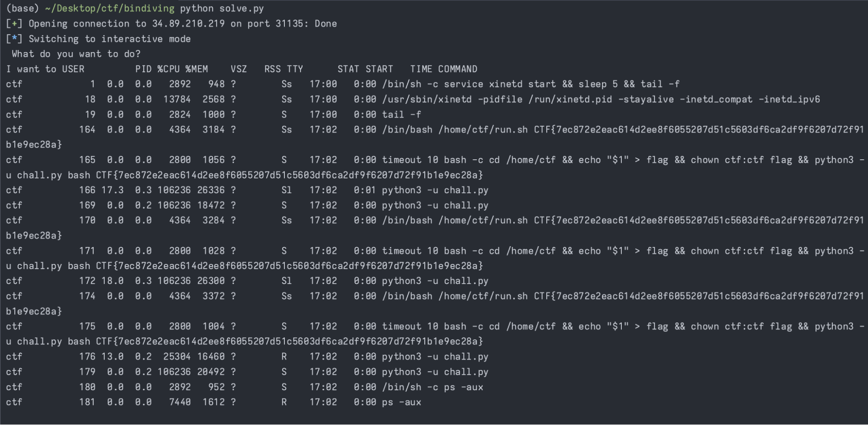Click the /usr/sbin/xinetd process path
The height and width of the screenshot is (425, 868).
click(x=427, y=99)
